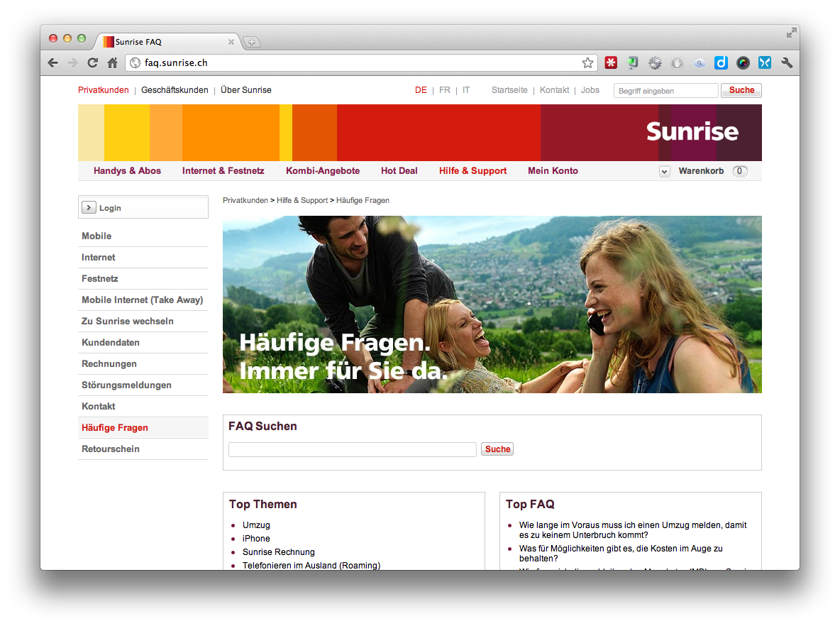
Task: Click the Sunrise logo in the banner
Action: tap(692, 132)
